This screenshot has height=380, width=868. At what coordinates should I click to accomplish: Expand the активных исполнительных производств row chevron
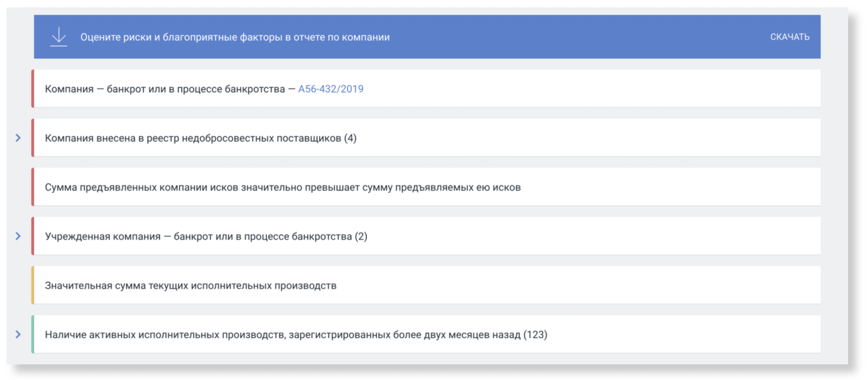[x=18, y=335]
